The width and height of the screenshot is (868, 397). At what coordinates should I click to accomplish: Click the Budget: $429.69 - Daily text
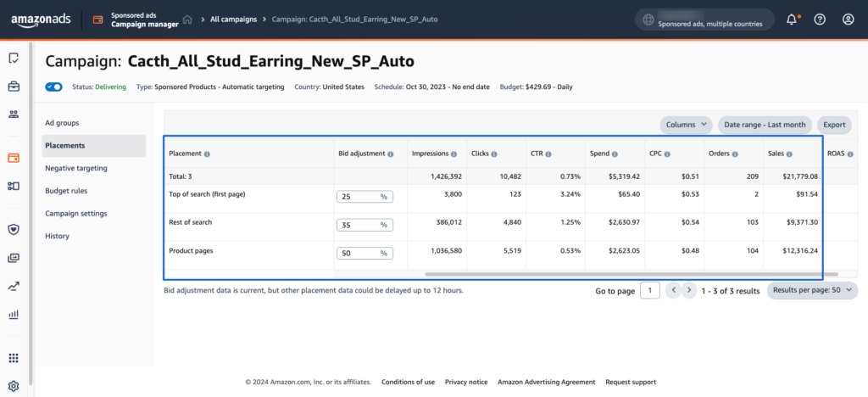point(536,87)
